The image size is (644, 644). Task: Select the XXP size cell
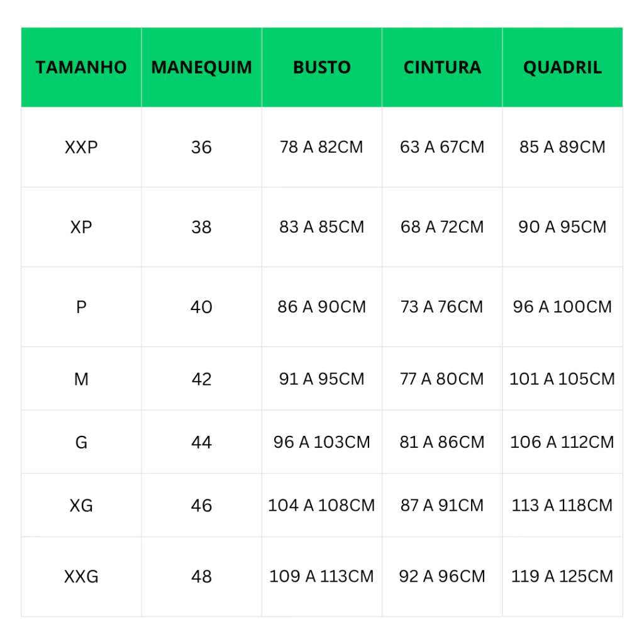point(81,147)
